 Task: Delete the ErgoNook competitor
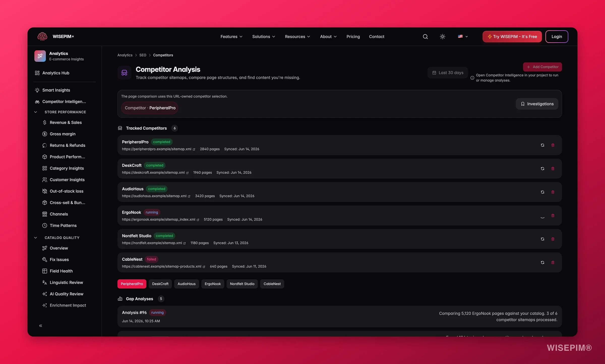pyautogui.click(x=553, y=215)
